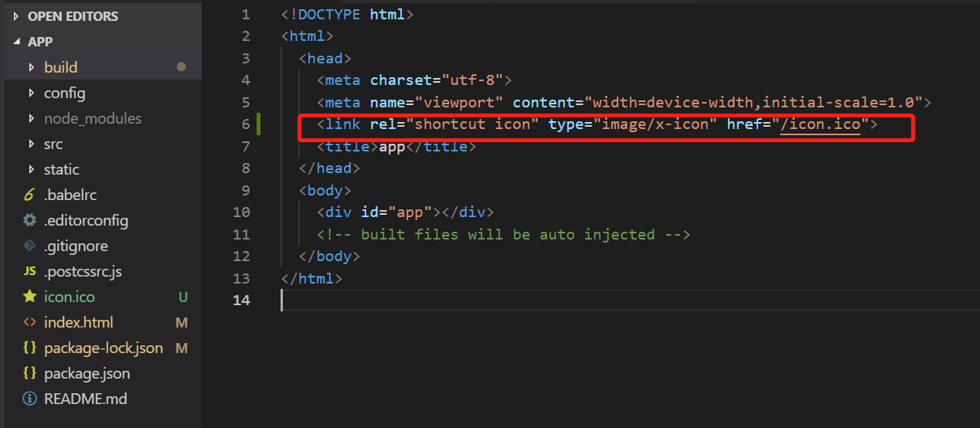This screenshot has width=980, height=428.
Task: Click the DOCTYPE html declaration text
Action: pos(348,15)
